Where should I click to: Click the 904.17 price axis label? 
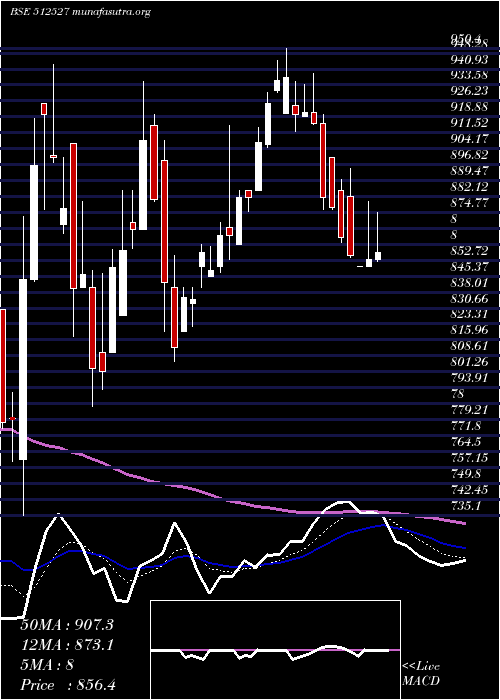pos(469,139)
